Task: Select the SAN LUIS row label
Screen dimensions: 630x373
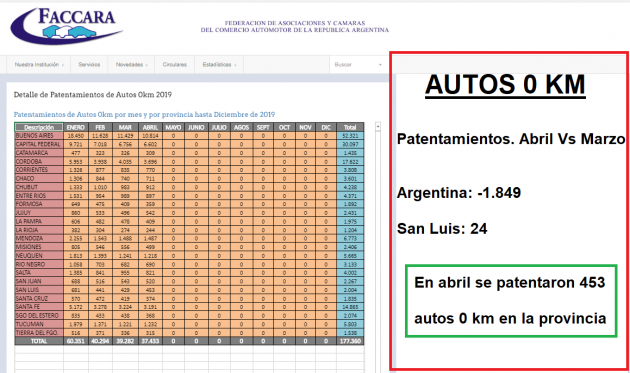Action: tap(39, 290)
